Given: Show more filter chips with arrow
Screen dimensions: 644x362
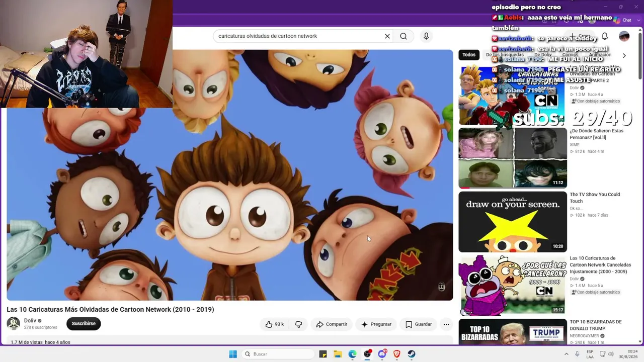Looking at the screenshot, I should click(624, 55).
